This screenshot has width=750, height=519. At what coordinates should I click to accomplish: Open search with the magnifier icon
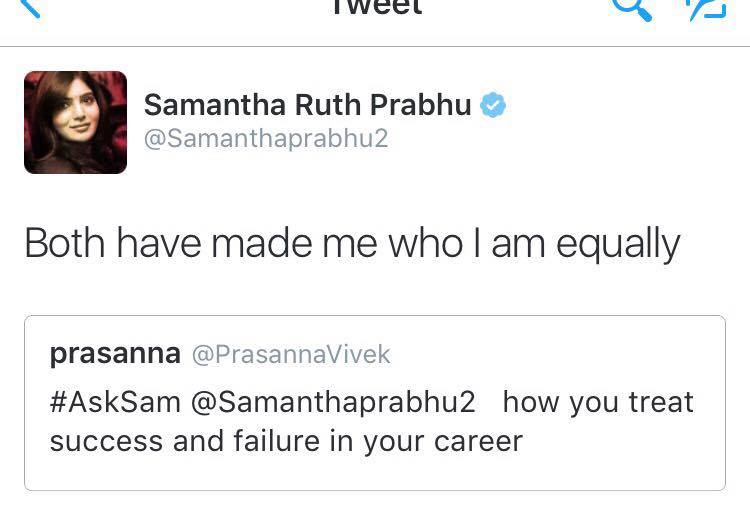point(631,8)
